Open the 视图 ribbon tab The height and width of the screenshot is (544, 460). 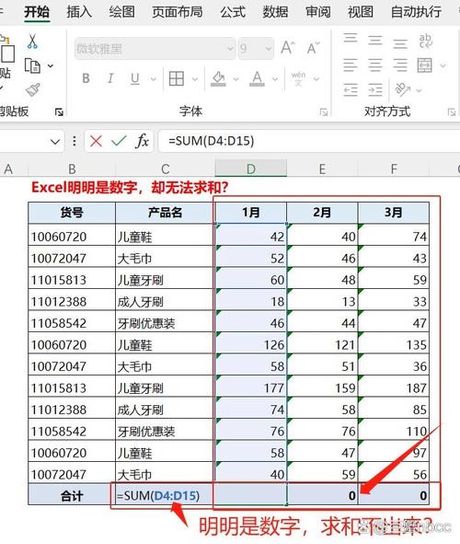click(x=360, y=12)
